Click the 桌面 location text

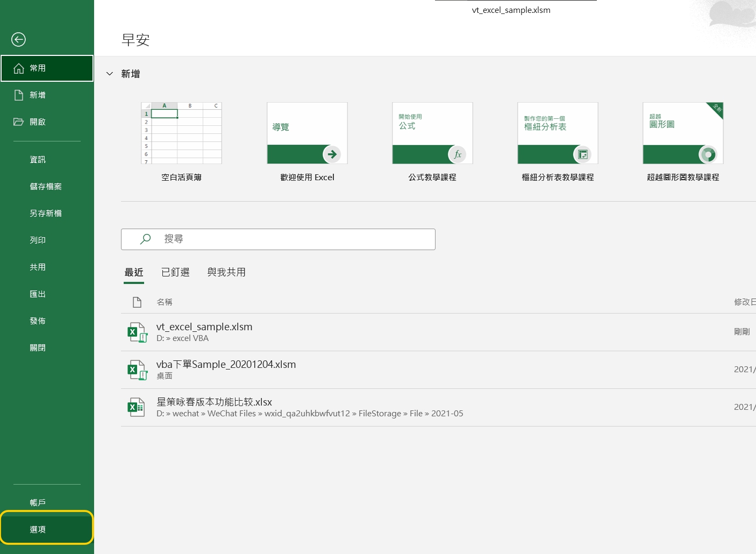pos(165,376)
